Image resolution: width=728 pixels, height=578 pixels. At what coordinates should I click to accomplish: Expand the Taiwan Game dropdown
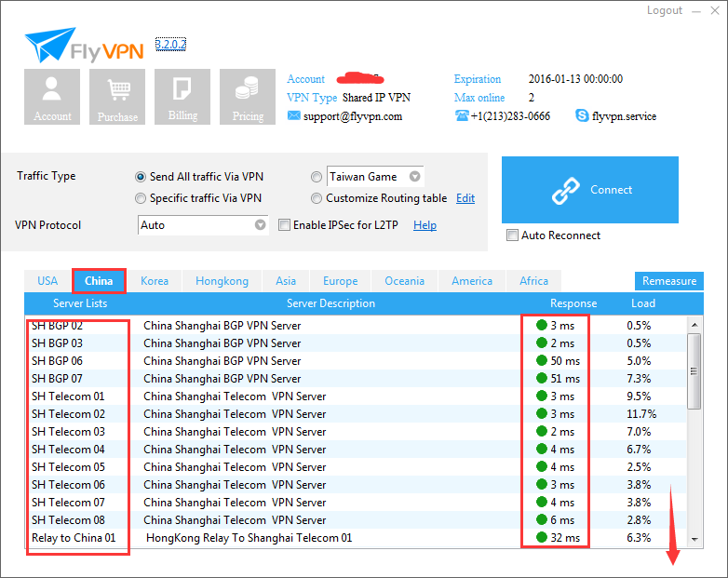[414, 177]
